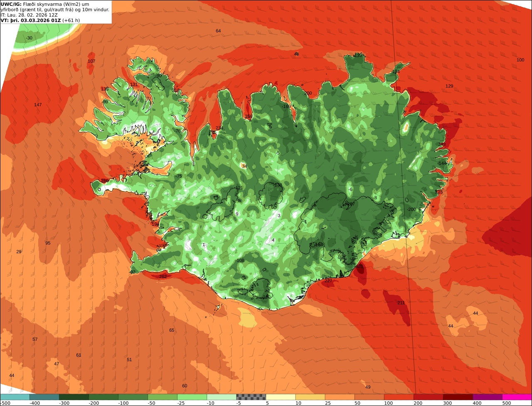Click the map value '47' in the southwest ocean
This screenshot has width=532, height=406.
pos(57,364)
